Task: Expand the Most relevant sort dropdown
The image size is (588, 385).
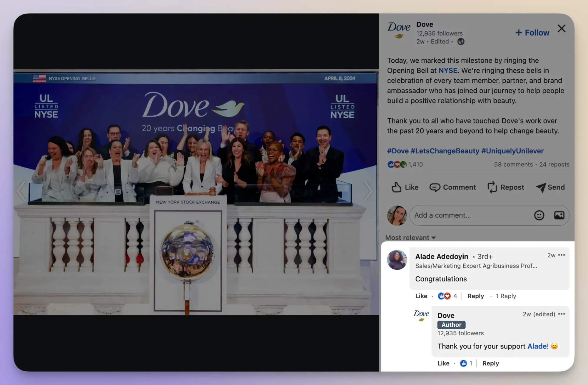Action: click(410, 237)
